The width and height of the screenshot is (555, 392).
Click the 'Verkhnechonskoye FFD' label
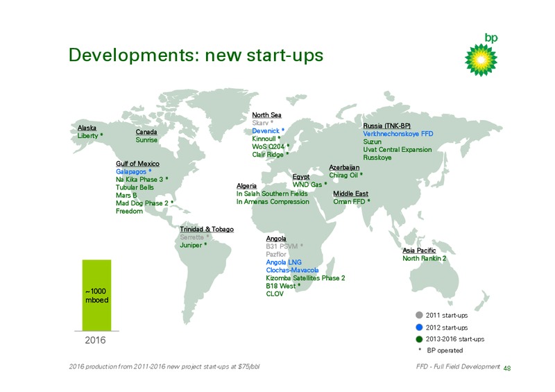coord(398,133)
